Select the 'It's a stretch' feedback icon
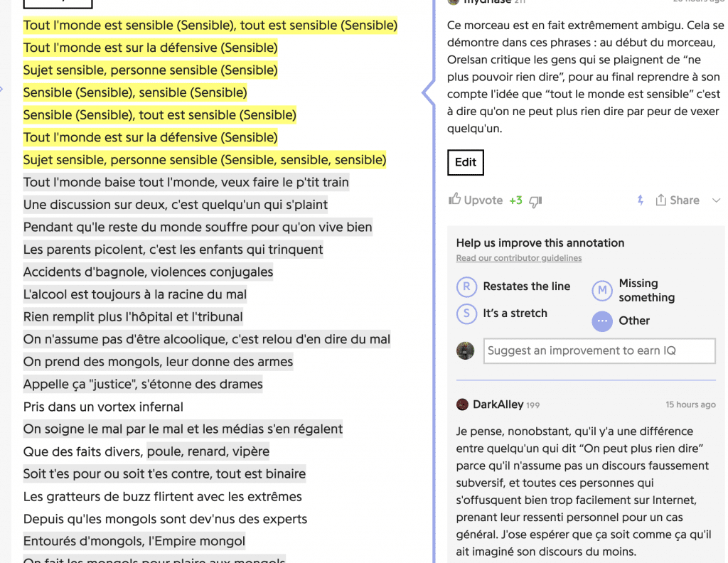 click(x=466, y=313)
